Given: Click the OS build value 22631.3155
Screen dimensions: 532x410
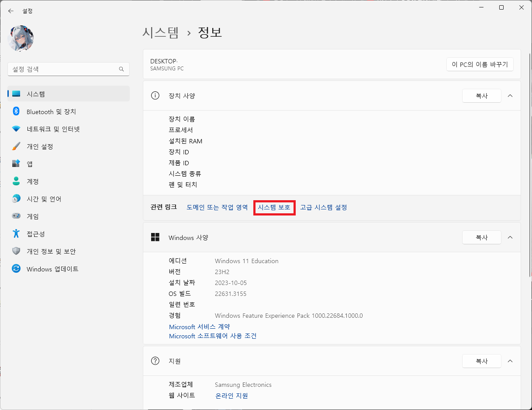Looking at the screenshot, I should click(x=231, y=294).
